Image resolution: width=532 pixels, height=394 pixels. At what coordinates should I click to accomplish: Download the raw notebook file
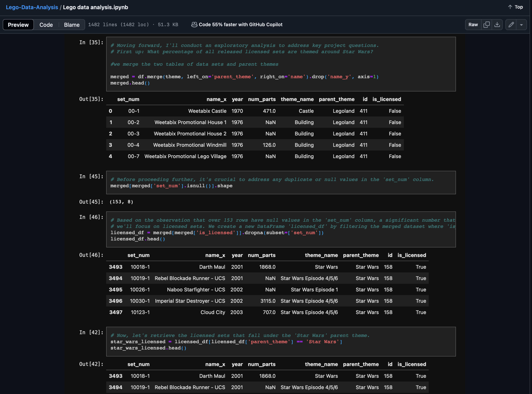tap(497, 25)
